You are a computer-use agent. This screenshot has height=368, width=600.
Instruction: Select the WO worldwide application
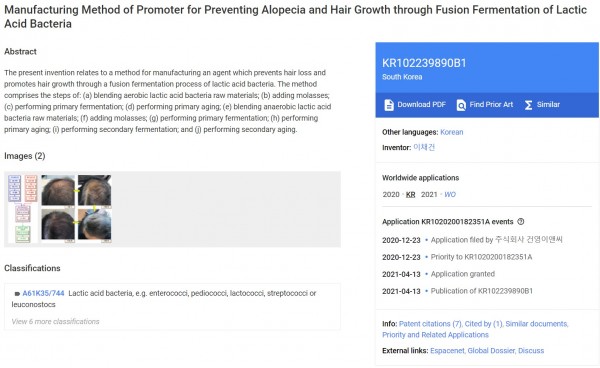(450, 195)
